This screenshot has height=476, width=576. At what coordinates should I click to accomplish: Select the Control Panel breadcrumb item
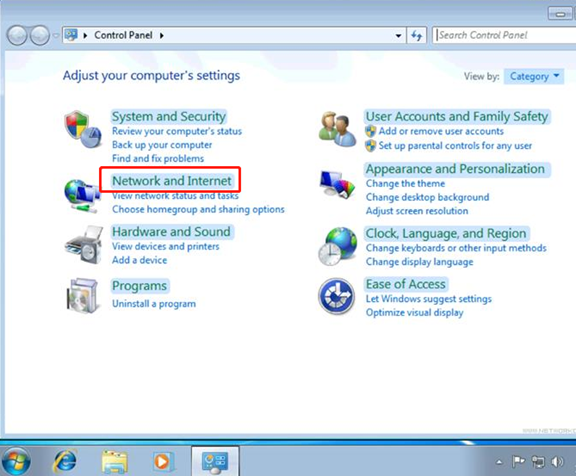click(x=123, y=35)
